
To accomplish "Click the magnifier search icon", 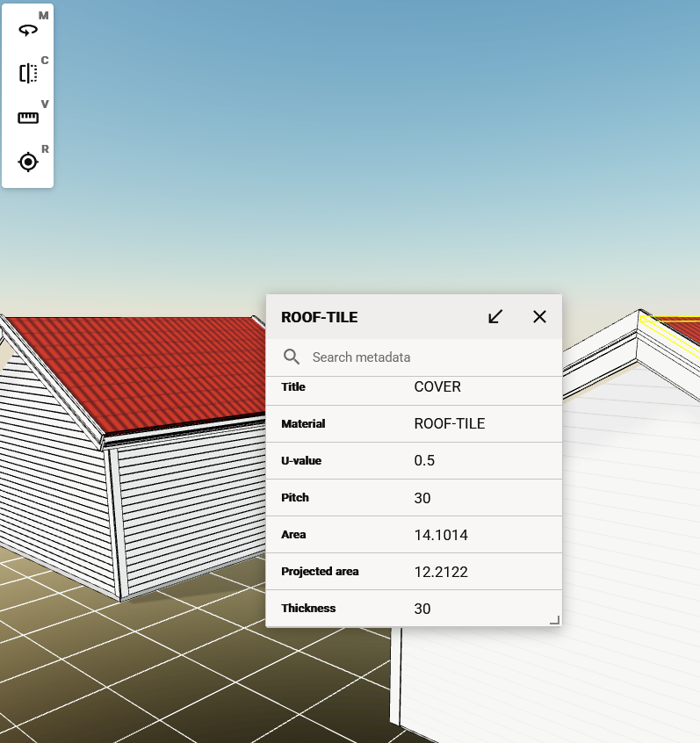I will pos(292,357).
